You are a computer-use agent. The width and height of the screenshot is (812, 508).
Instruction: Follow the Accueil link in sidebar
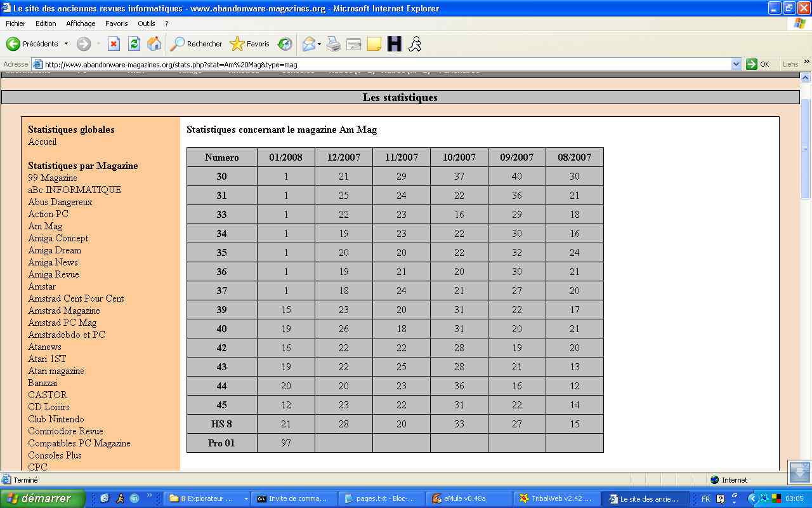click(x=42, y=142)
